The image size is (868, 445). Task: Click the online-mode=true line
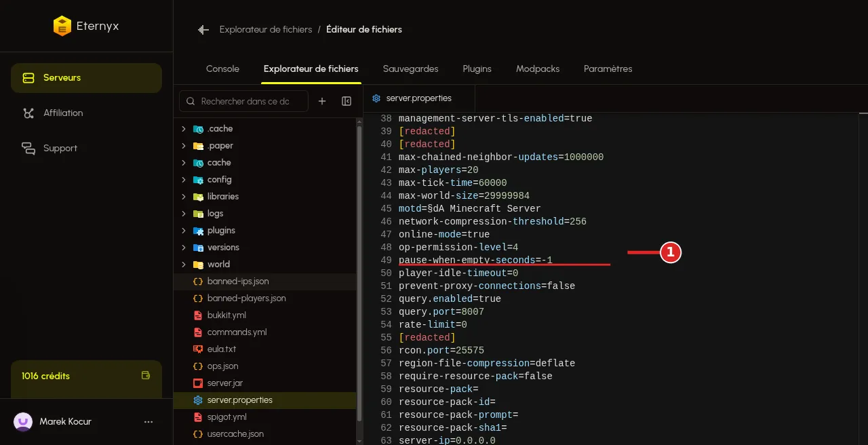pos(444,235)
